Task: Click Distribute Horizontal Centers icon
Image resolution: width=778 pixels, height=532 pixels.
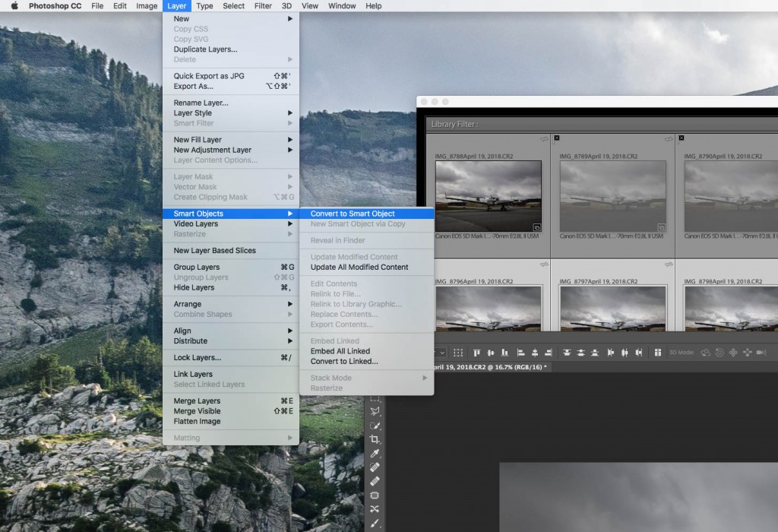Action: tap(625, 353)
